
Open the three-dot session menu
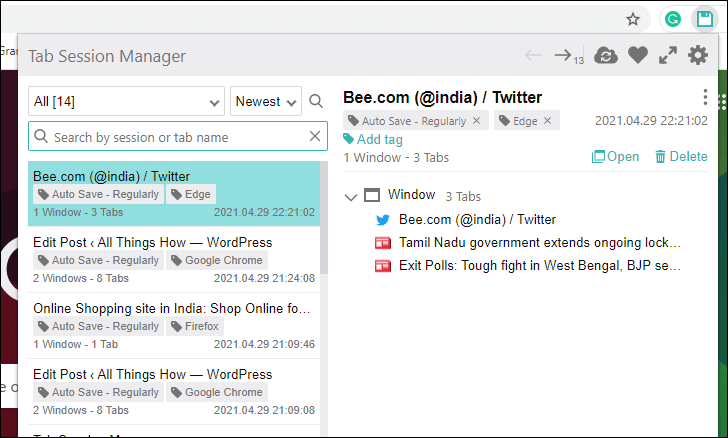[705, 97]
